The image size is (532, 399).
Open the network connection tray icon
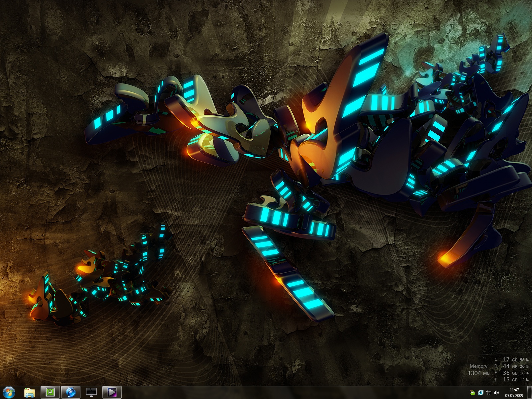pyautogui.click(x=489, y=393)
